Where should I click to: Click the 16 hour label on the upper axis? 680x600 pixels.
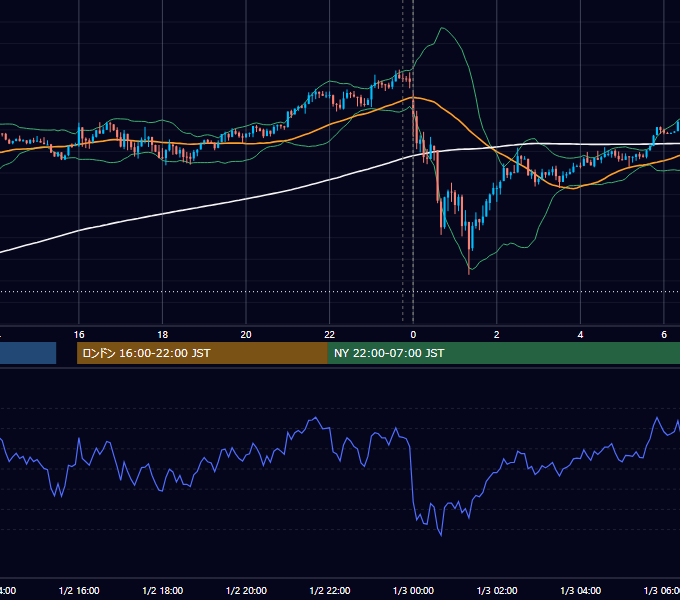click(x=79, y=335)
